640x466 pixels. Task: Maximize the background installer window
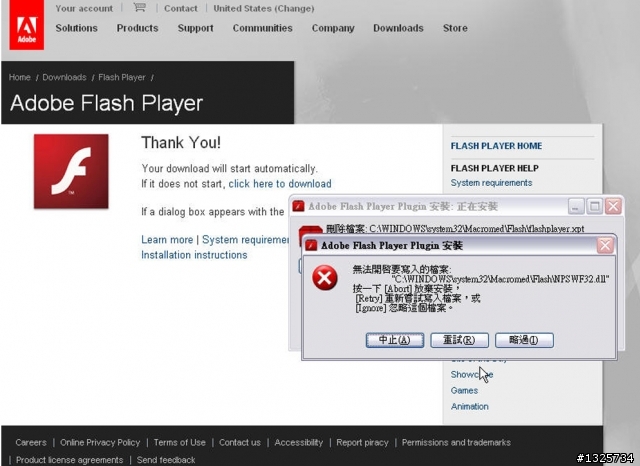pos(594,206)
